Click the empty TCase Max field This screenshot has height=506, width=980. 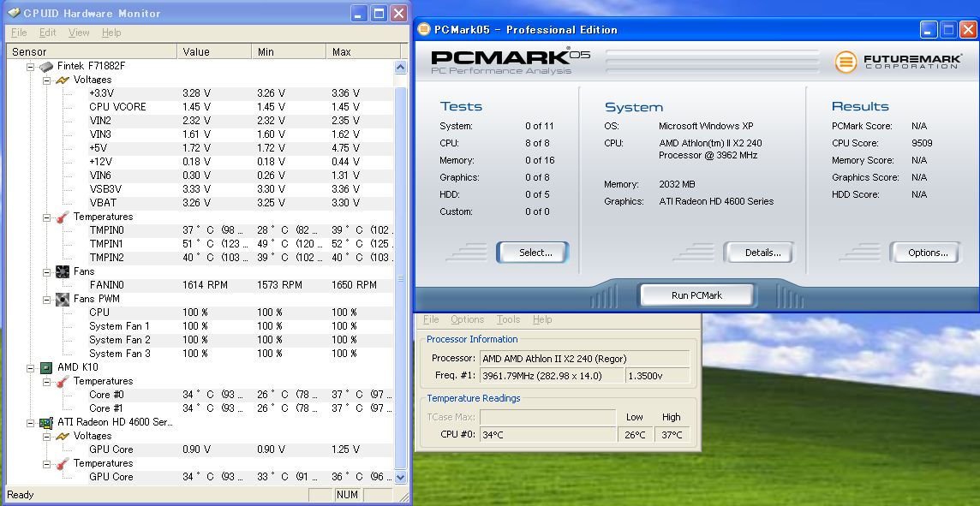click(547, 417)
